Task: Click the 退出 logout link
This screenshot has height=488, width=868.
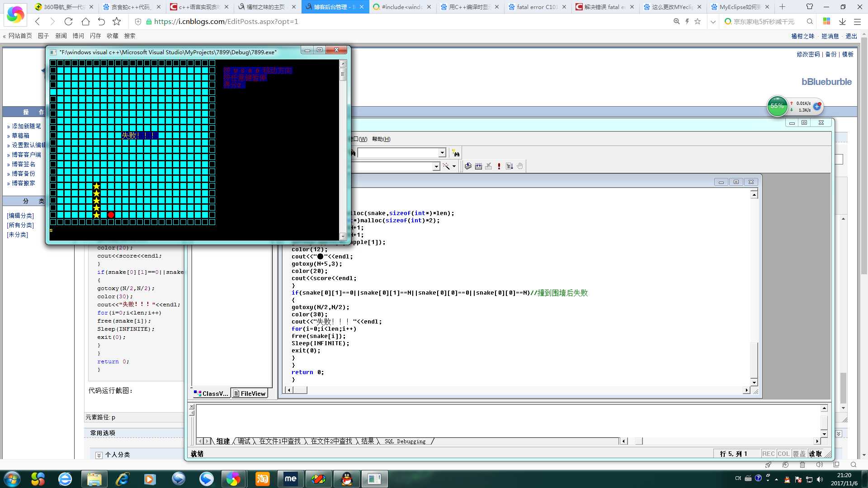Action: tap(851, 36)
